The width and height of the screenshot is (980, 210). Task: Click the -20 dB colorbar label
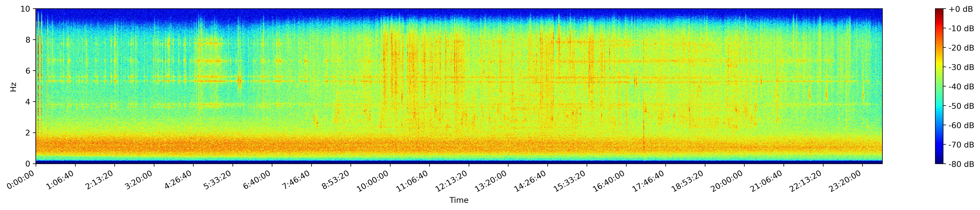tap(961, 48)
